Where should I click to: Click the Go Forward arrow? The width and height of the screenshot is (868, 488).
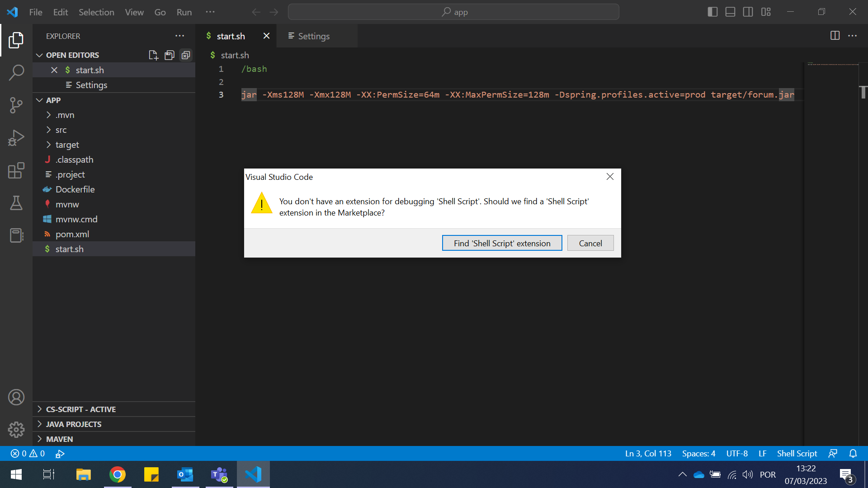tap(274, 12)
